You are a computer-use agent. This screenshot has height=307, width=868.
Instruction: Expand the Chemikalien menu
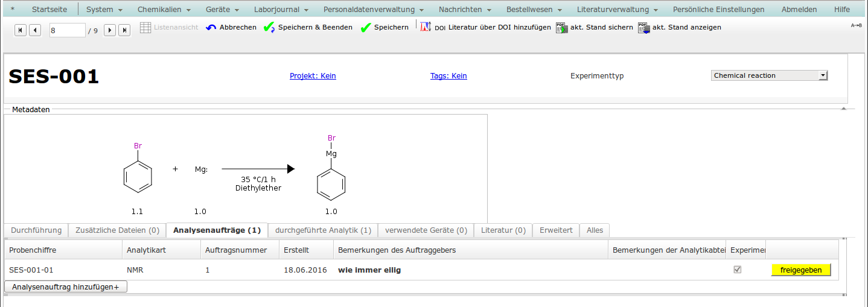pos(164,10)
